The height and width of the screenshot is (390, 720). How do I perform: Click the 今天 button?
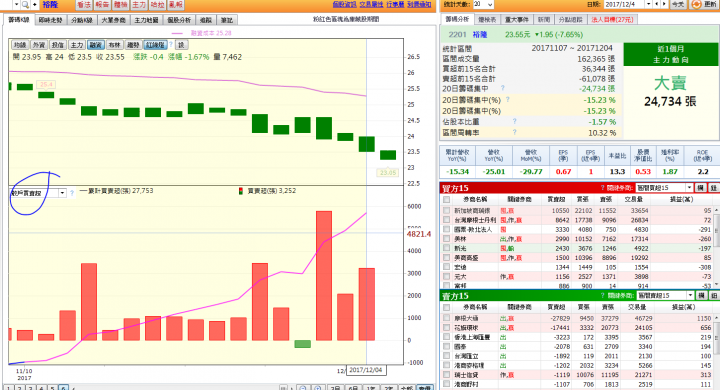pos(678,4)
